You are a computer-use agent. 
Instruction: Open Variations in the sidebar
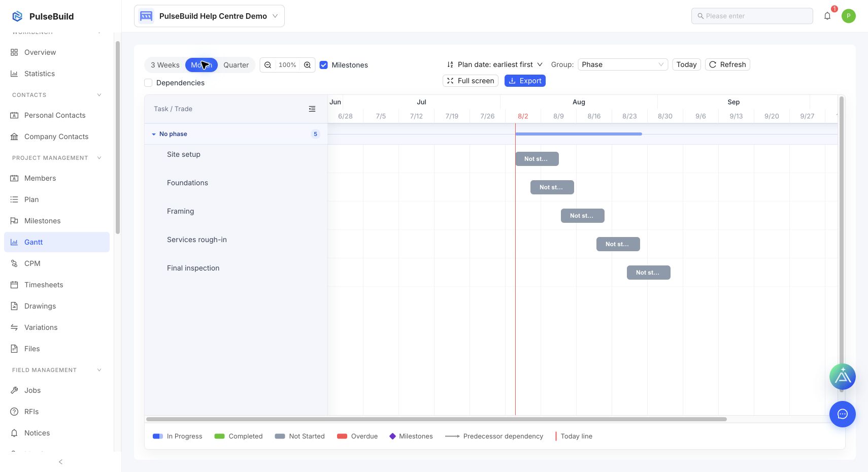57,327
